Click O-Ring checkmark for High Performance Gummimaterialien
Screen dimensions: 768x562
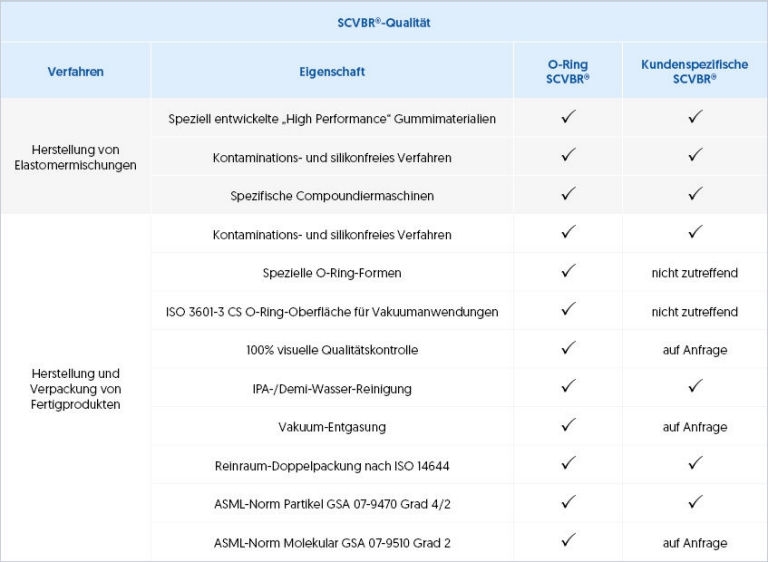[568, 117]
